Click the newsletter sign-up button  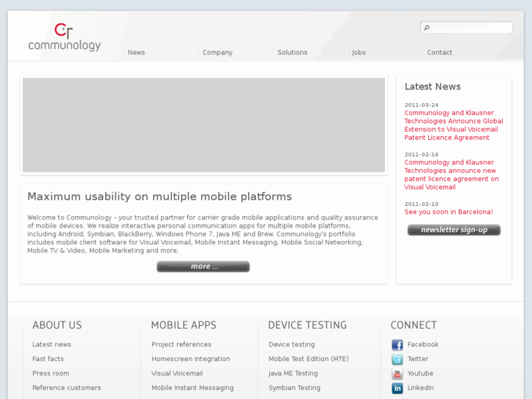click(454, 230)
